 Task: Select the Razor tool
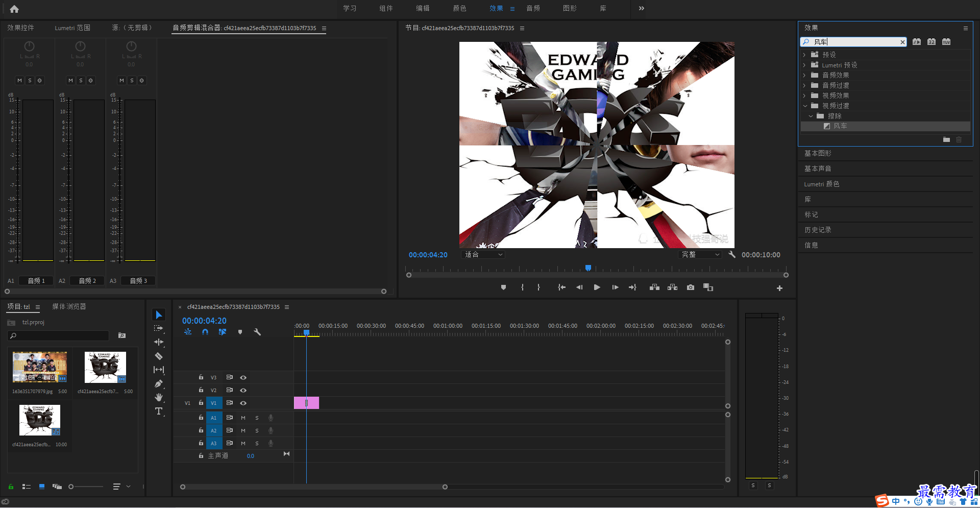point(159,356)
